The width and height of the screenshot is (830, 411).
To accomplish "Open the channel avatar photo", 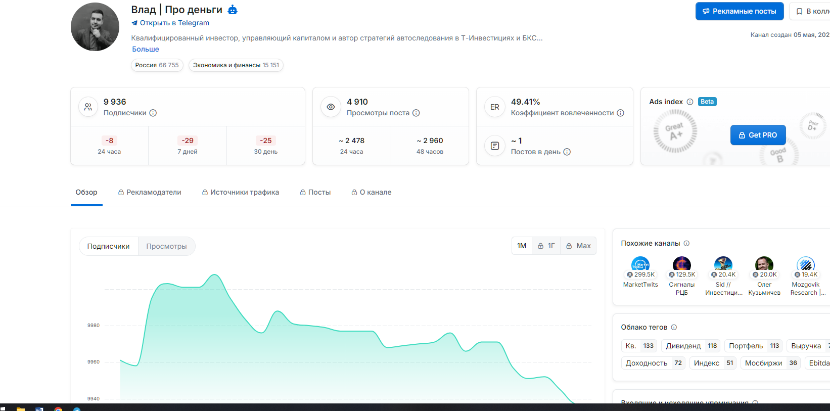I will point(95,26).
